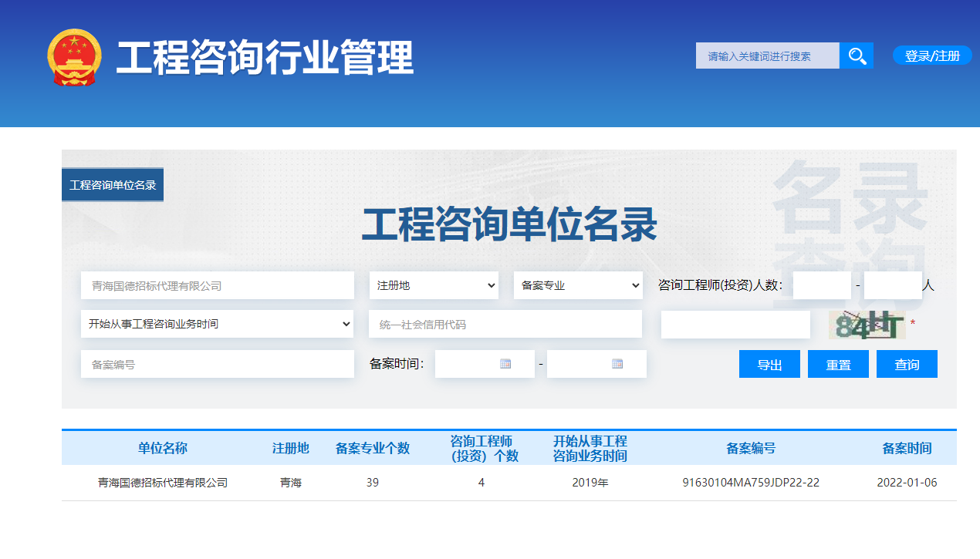Click the 登录/注册 button
Image resolution: width=980 pixels, height=559 pixels.
(x=932, y=56)
